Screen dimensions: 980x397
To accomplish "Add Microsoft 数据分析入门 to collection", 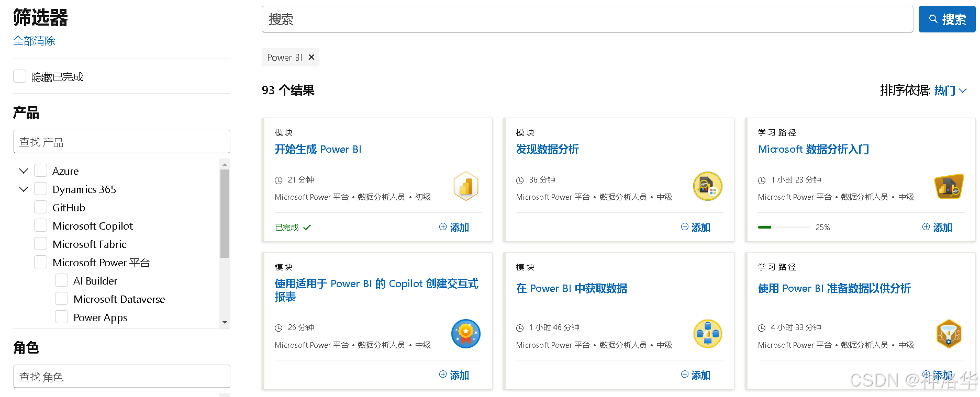I will pyautogui.click(x=937, y=228).
